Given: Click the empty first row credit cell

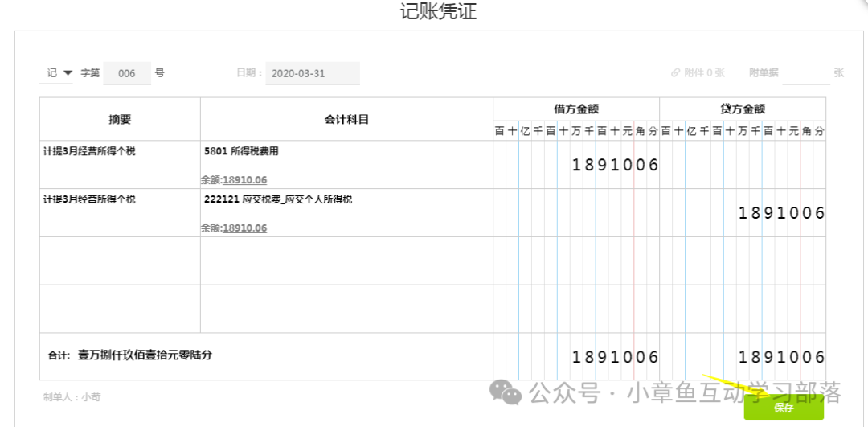Looking at the screenshot, I should (x=742, y=166).
